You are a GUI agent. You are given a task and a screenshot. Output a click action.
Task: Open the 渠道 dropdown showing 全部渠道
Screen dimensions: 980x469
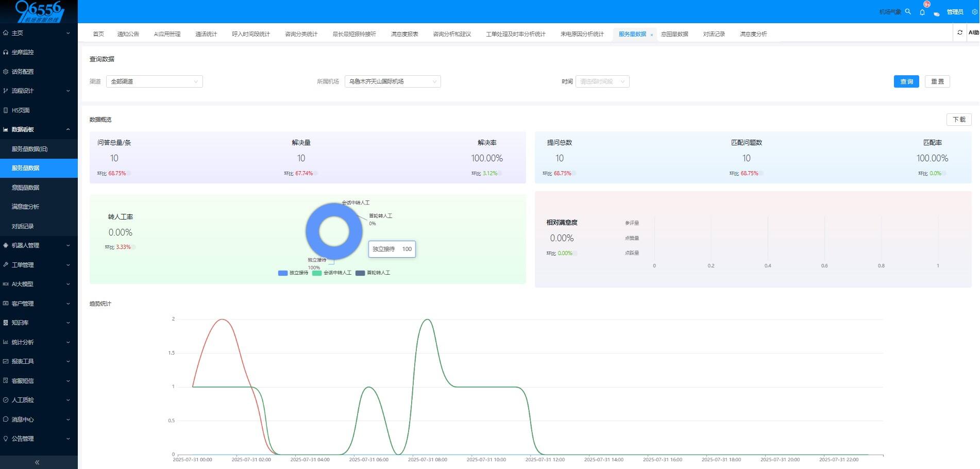154,81
